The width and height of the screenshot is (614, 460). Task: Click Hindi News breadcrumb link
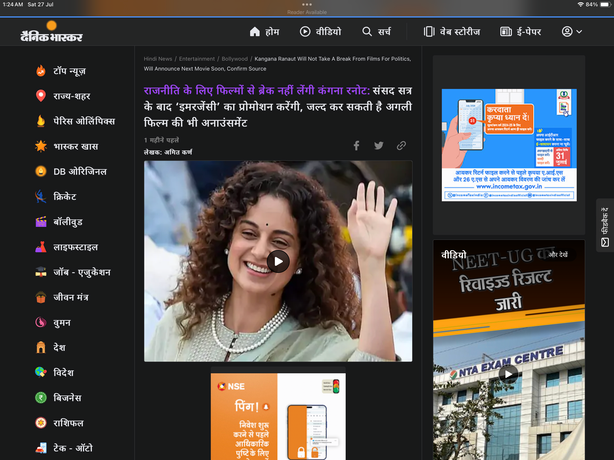(158, 59)
